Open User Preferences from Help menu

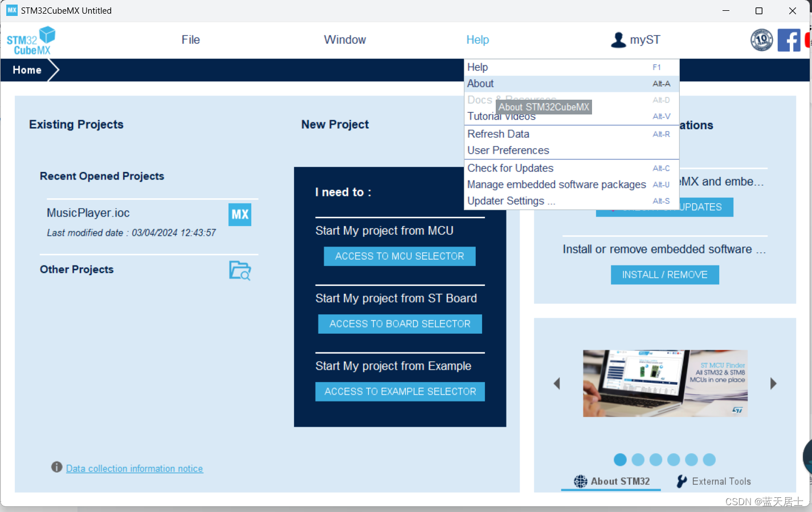[572, 150]
